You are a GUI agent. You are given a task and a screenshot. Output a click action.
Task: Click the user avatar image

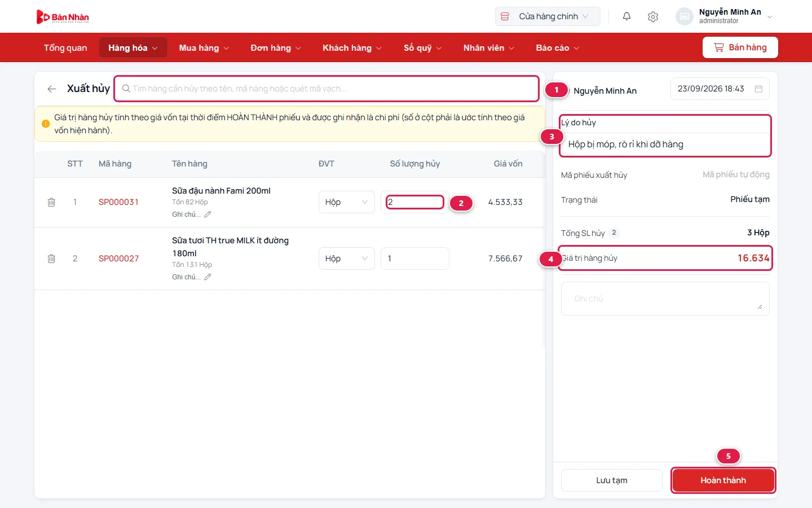point(684,16)
